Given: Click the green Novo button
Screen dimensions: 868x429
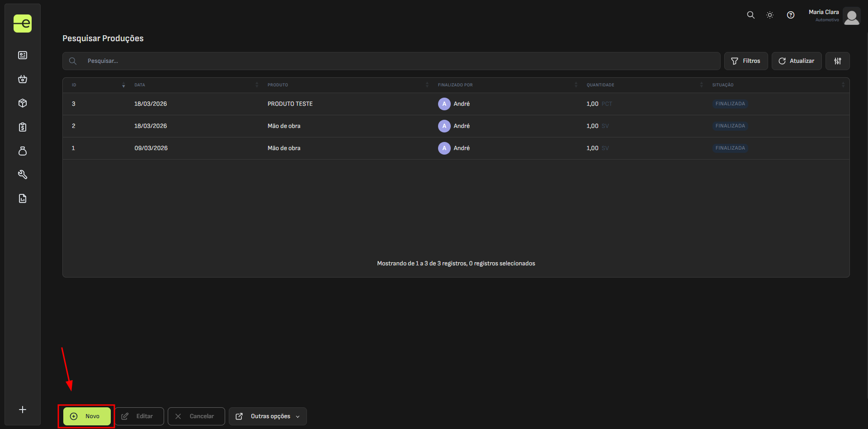Looking at the screenshot, I should pyautogui.click(x=87, y=416).
